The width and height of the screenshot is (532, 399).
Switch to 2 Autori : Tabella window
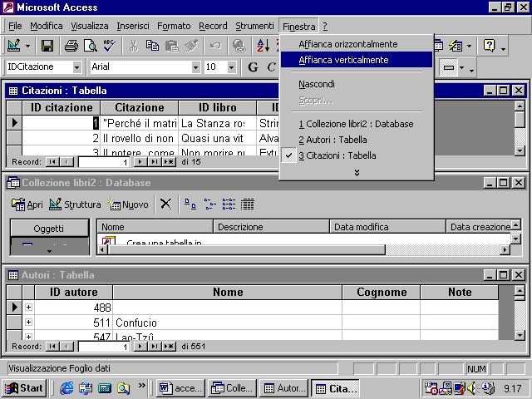(357, 140)
